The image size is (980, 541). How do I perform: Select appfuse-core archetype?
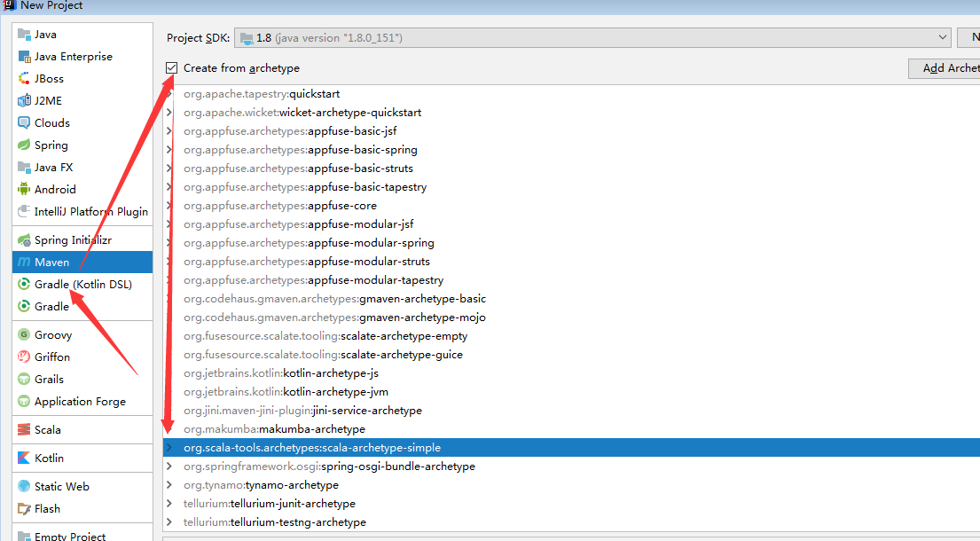point(280,206)
